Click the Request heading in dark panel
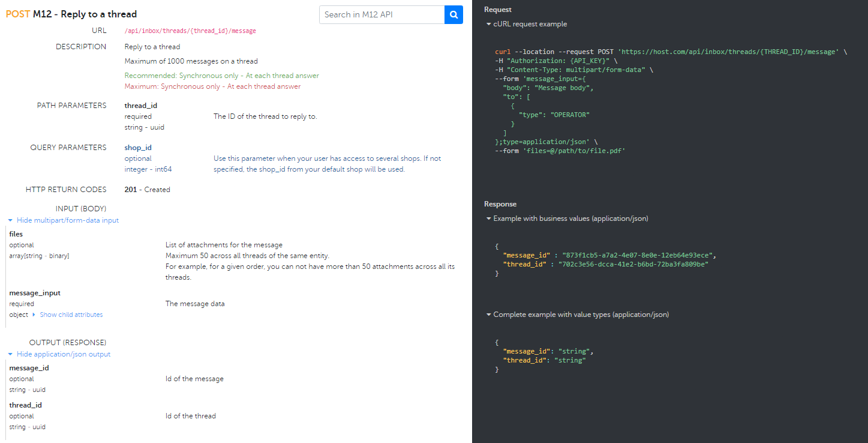 (498, 10)
